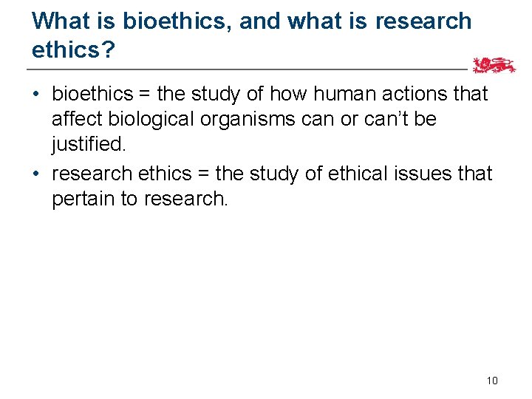Click the word 'justified.'

point(89,143)
